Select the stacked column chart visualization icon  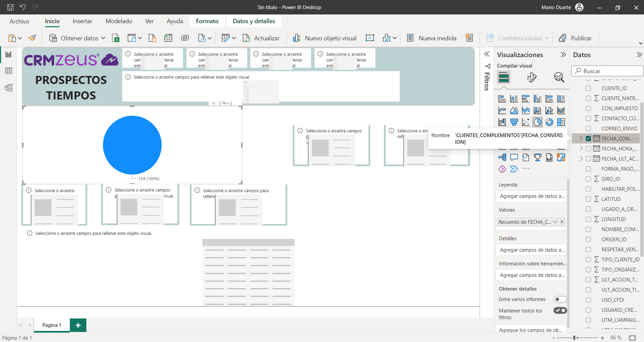514,99
